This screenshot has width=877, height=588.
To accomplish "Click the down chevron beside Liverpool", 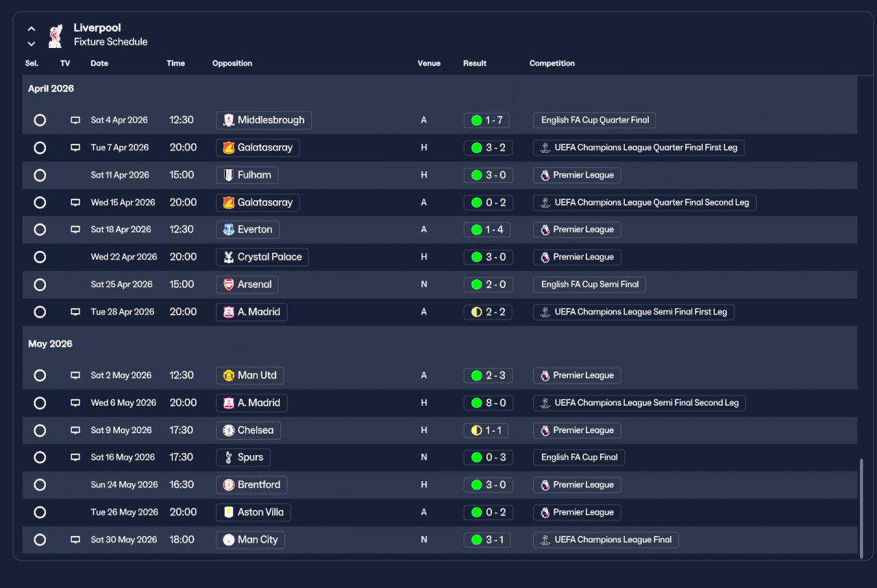I will tap(32, 44).
